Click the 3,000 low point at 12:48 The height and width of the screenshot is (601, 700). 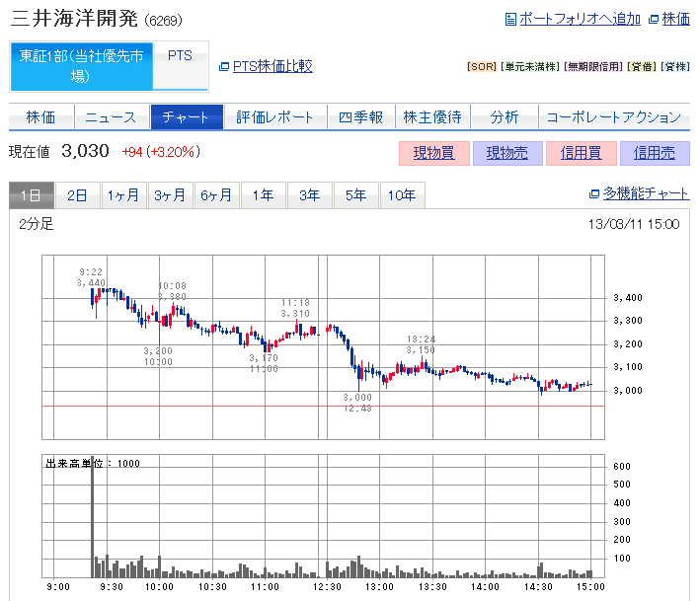(x=359, y=379)
